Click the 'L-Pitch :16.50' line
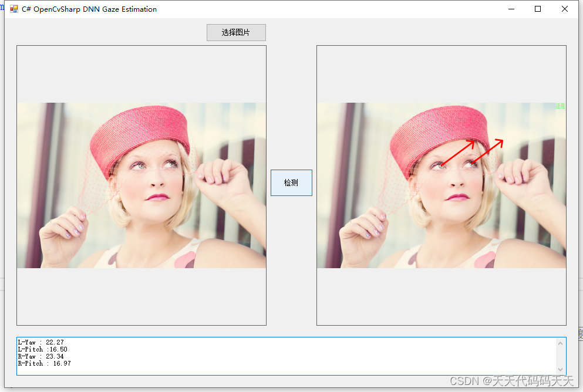Screen dimensions: 583x392 43,349
